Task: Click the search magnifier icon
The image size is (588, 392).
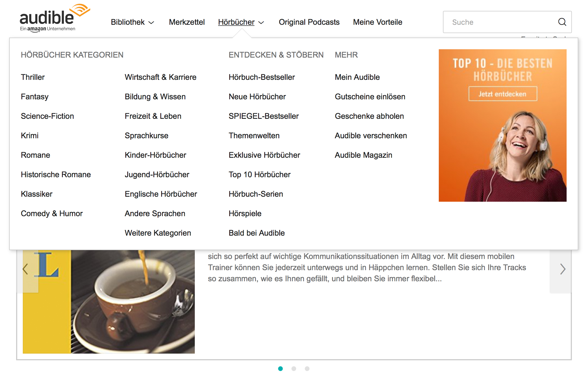Action: click(x=562, y=22)
